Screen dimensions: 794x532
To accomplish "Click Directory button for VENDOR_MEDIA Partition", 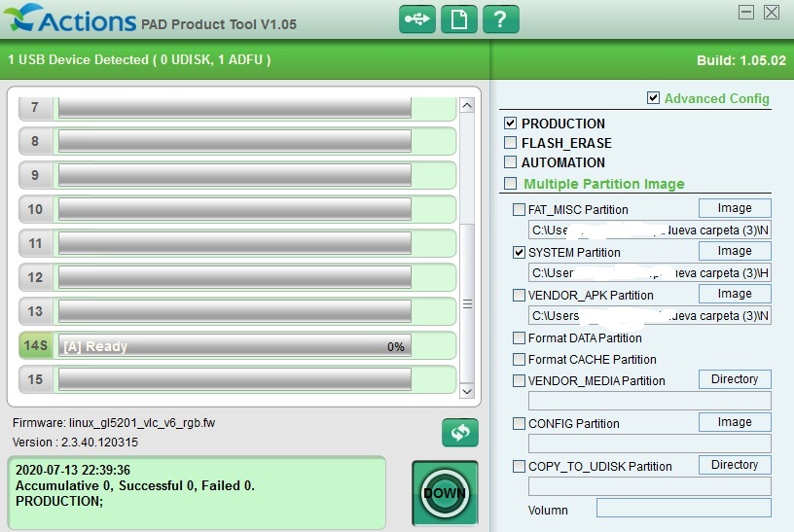I will [735, 379].
